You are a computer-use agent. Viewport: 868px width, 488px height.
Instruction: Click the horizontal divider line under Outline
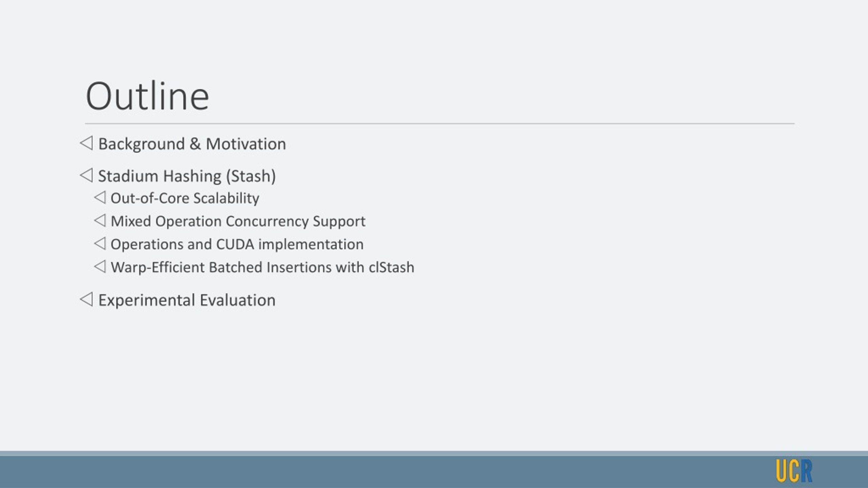(x=440, y=124)
